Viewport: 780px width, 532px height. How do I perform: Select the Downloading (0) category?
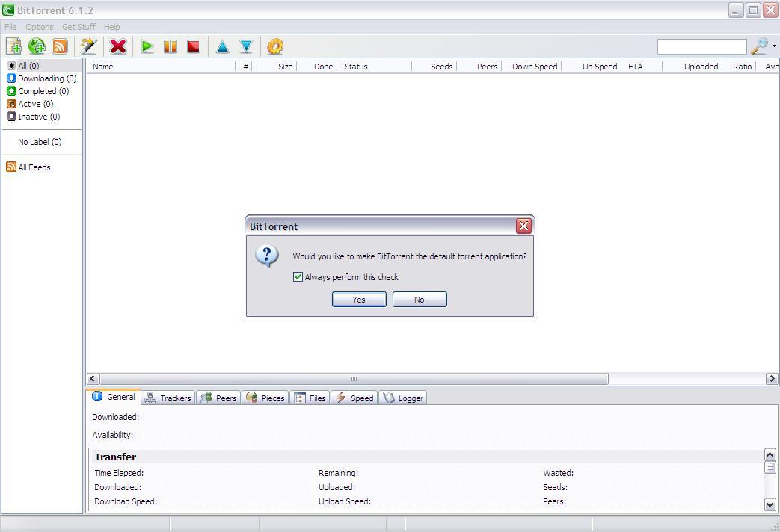pyautogui.click(x=43, y=78)
